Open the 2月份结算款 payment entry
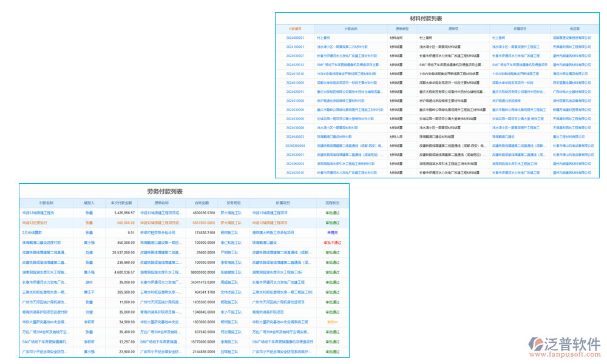Viewport: 607px width, 364px height. (x=32, y=232)
